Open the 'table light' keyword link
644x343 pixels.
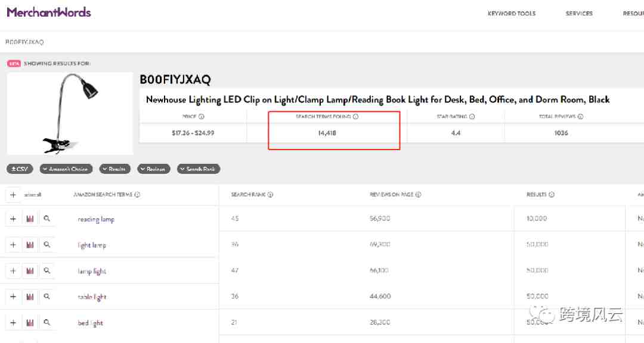(92, 297)
